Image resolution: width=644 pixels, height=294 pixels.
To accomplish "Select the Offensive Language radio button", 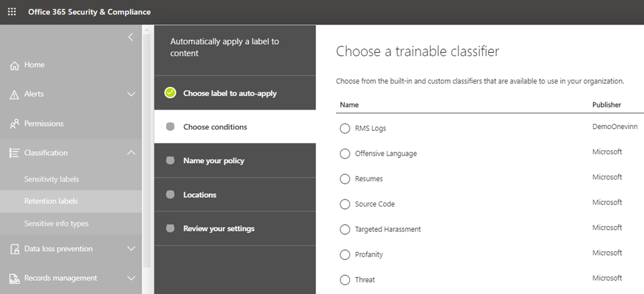I will (x=345, y=154).
